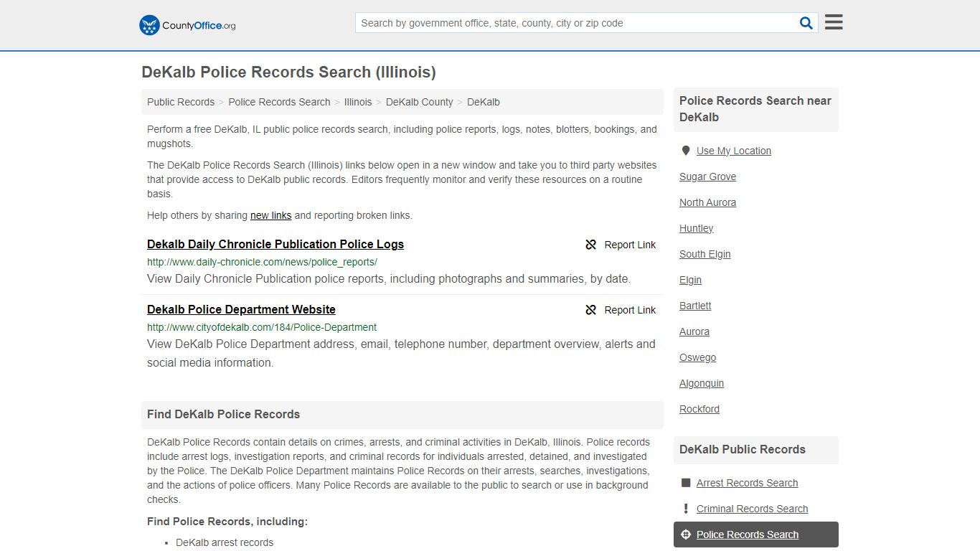Report Link for Daily Chronicle Police Logs
Viewport: 980px width, 551px height.
(x=621, y=245)
